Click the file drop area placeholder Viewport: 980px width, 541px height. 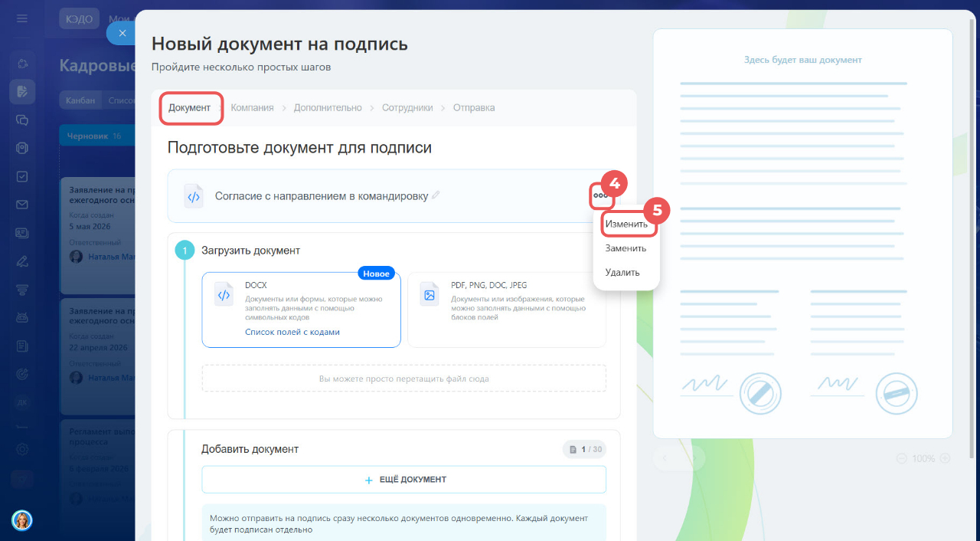point(403,379)
